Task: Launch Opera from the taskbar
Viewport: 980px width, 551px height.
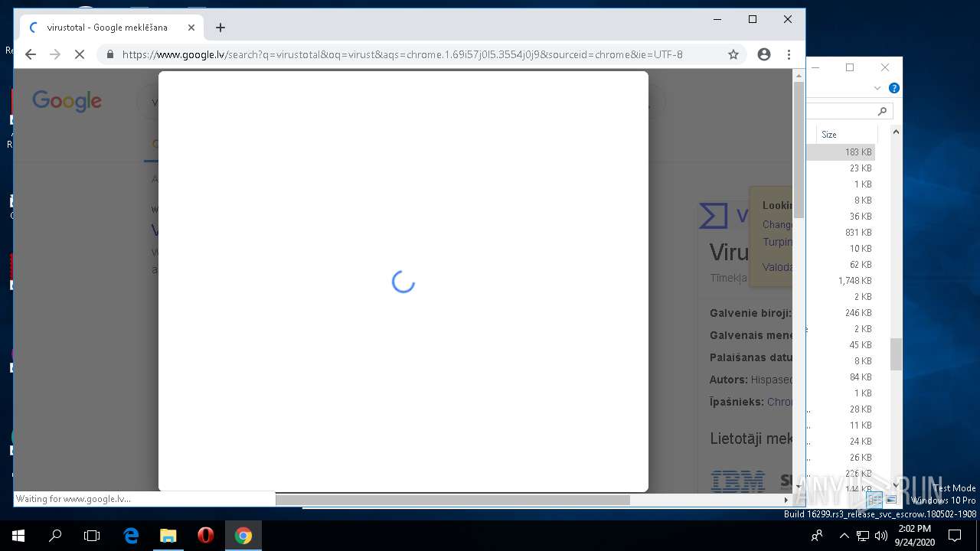Action: tap(205, 536)
